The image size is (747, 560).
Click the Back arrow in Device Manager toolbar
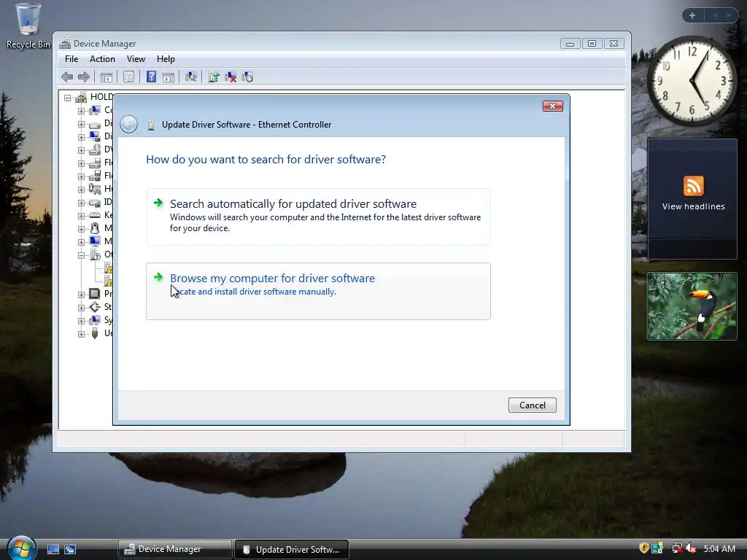pos(67,77)
